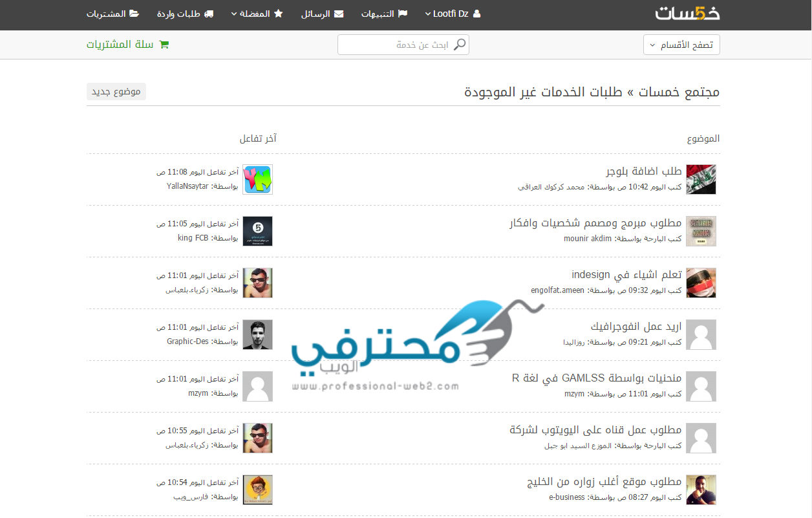The height and width of the screenshot is (518, 812).
Task: Open author profile روزاليدا
Action: click(573, 342)
